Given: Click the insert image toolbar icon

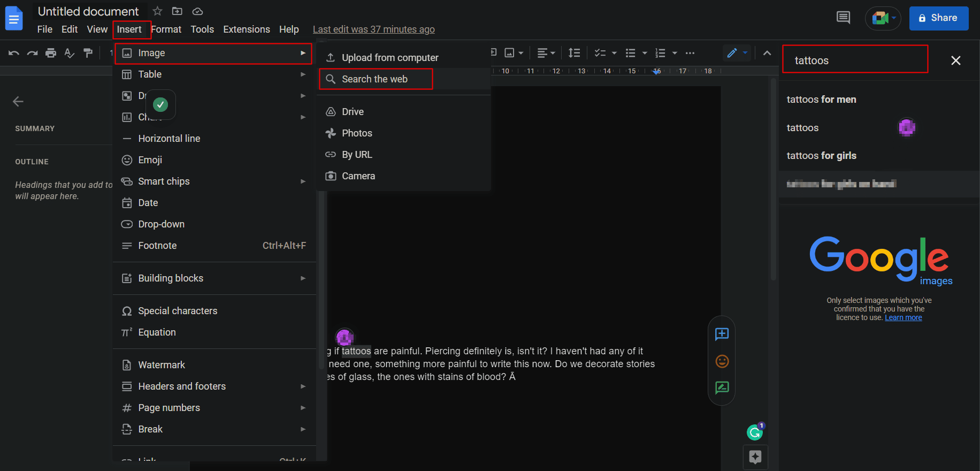Looking at the screenshot, I should (509, 53).
